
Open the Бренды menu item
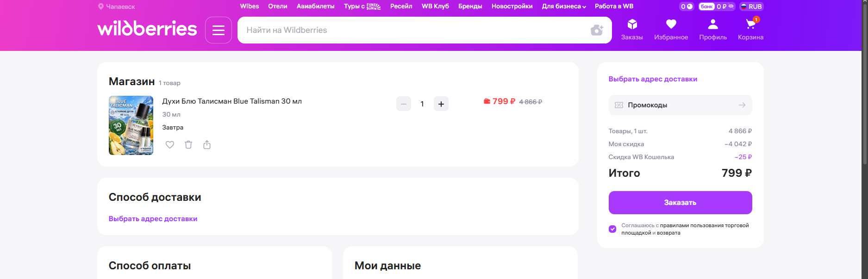470,6
